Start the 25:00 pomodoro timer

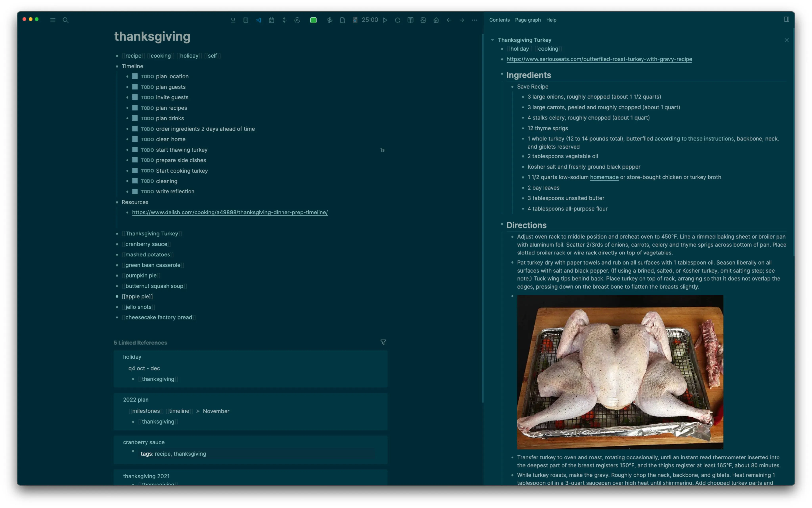(385, 20)
